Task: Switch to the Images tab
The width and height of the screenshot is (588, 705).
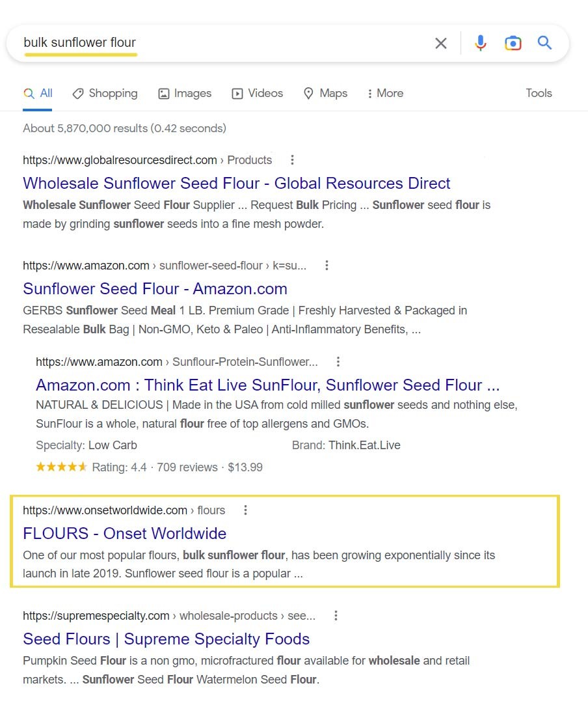Action: tap(185, 94)
